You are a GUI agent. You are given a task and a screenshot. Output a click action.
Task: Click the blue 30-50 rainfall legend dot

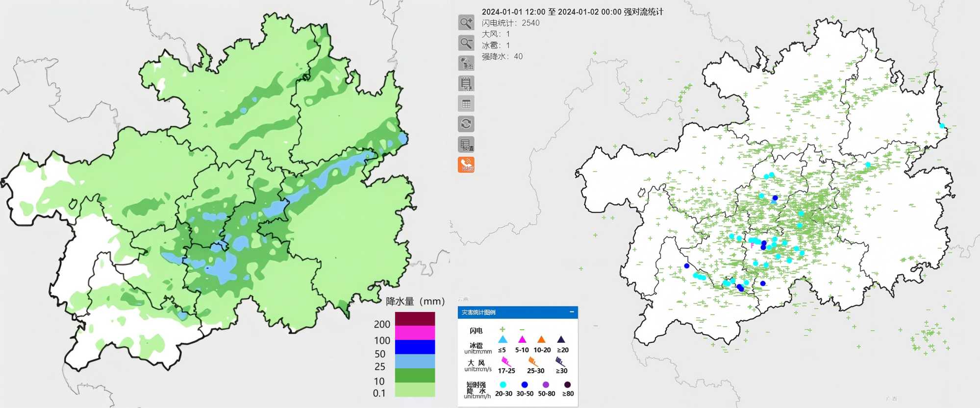pos(525,384)
